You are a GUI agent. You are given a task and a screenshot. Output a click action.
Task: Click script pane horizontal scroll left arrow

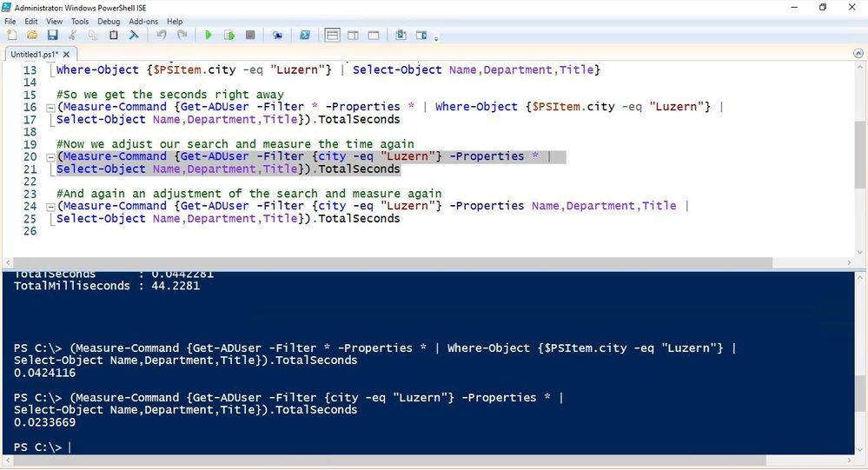[7, 262]
